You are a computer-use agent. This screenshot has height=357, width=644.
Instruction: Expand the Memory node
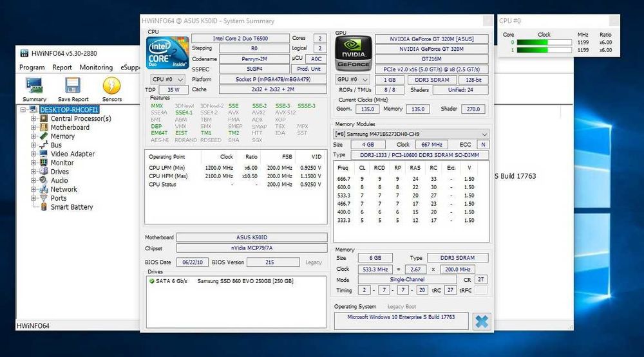[33, 136]
